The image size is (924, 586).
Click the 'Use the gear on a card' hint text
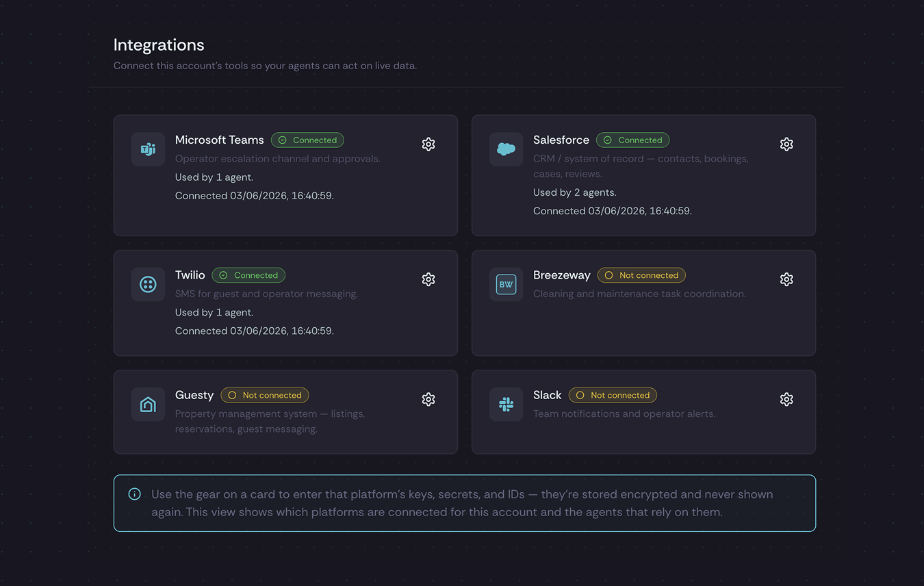(x=462, y=503)
